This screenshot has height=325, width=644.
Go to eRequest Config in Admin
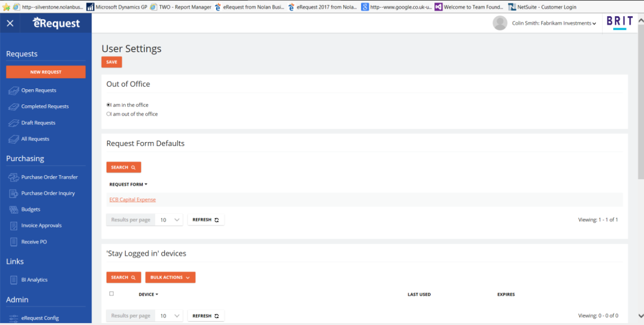tap(40, 318)
